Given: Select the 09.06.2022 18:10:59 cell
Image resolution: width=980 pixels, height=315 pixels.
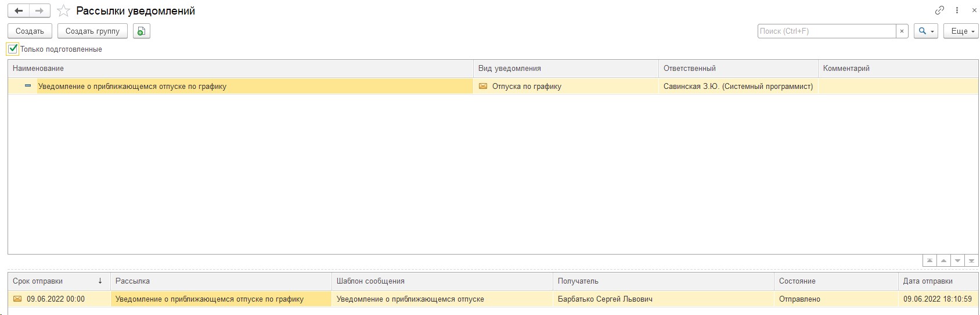Looking at the screenshot, I should coord(939,299).
